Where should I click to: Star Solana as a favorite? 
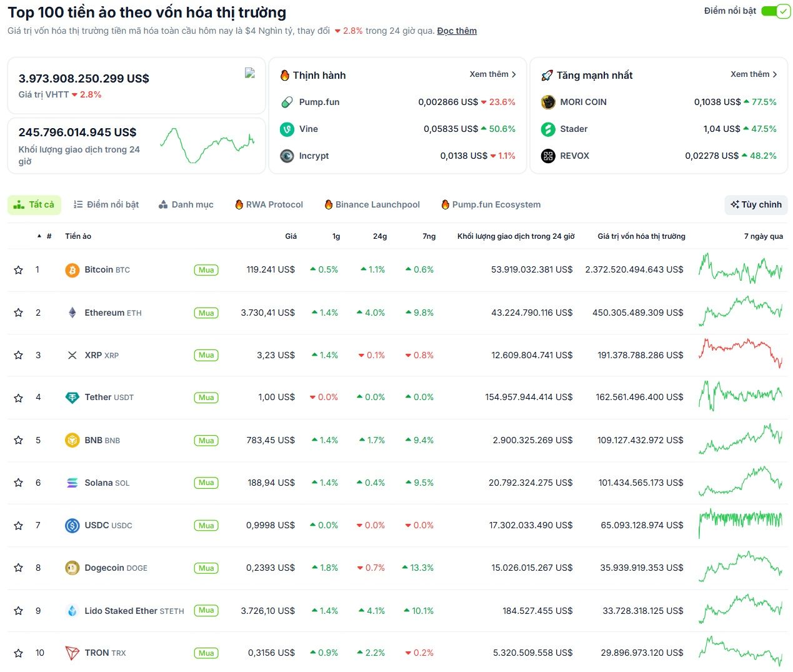click(19, 483)
